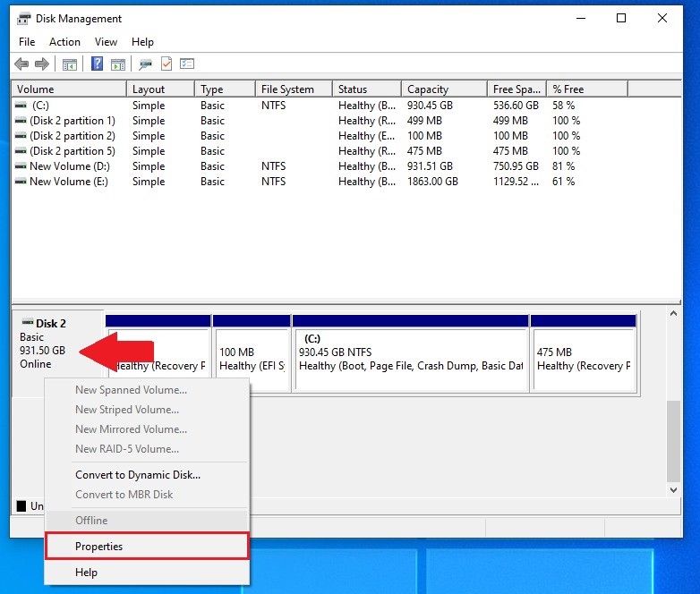700x594 pixels.
Task: Sort by the Volume column header
Action: 69,89
